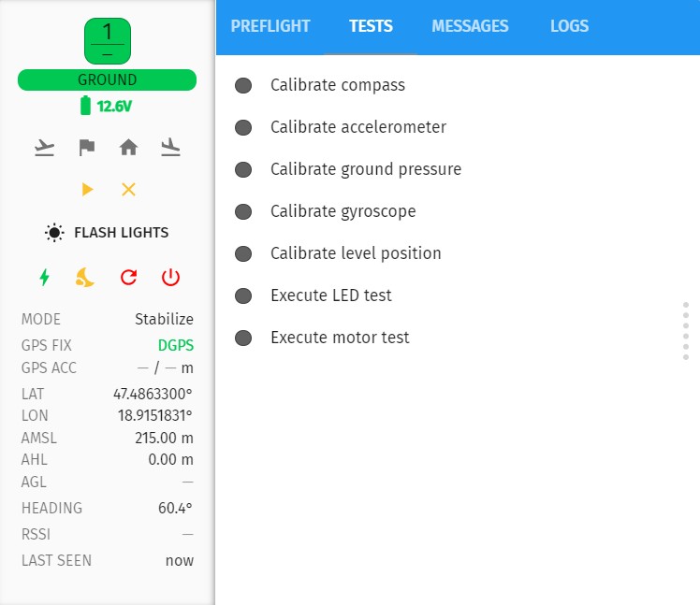
Task: Switch to the Preflight tab
Action: click(270, 26)
